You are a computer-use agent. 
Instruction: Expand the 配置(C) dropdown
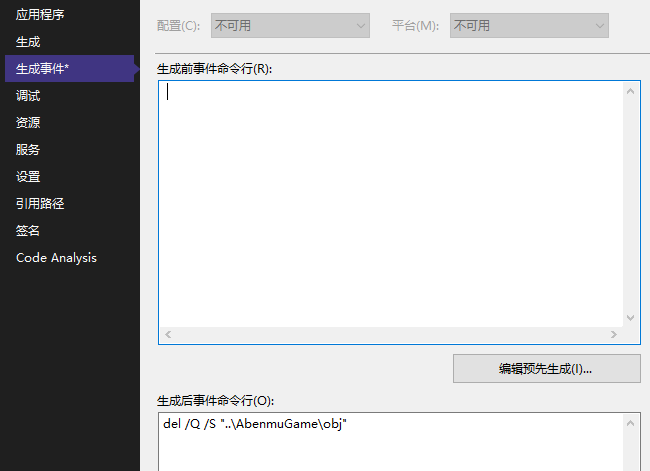click(x=290, y=26)
